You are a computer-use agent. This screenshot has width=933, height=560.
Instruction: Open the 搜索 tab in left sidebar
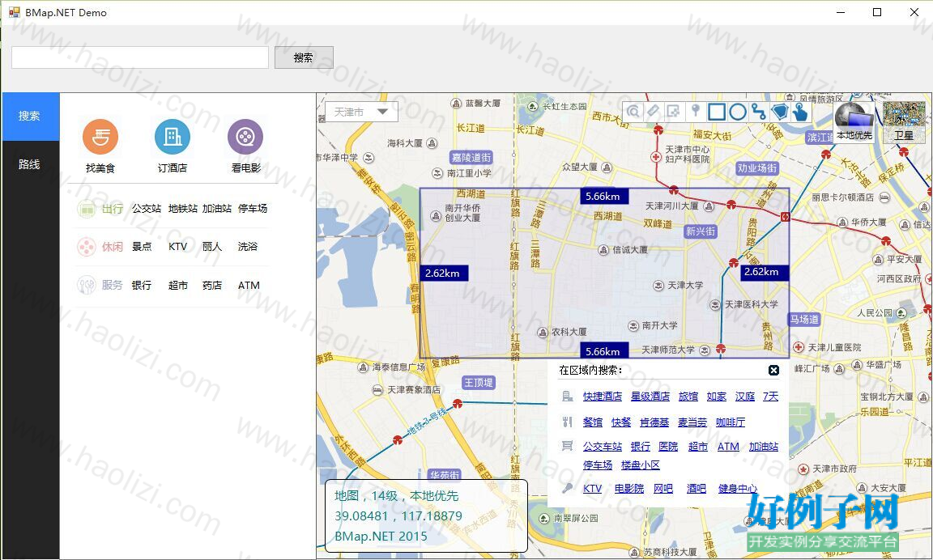click(30, 117)
